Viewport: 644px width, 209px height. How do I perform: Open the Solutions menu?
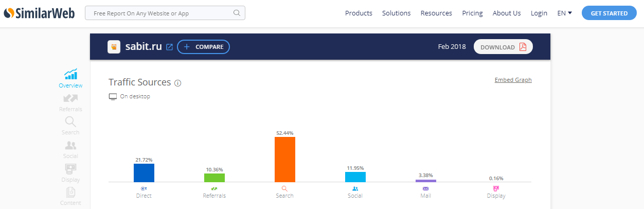pyautogui.click(x=396, y=13)
